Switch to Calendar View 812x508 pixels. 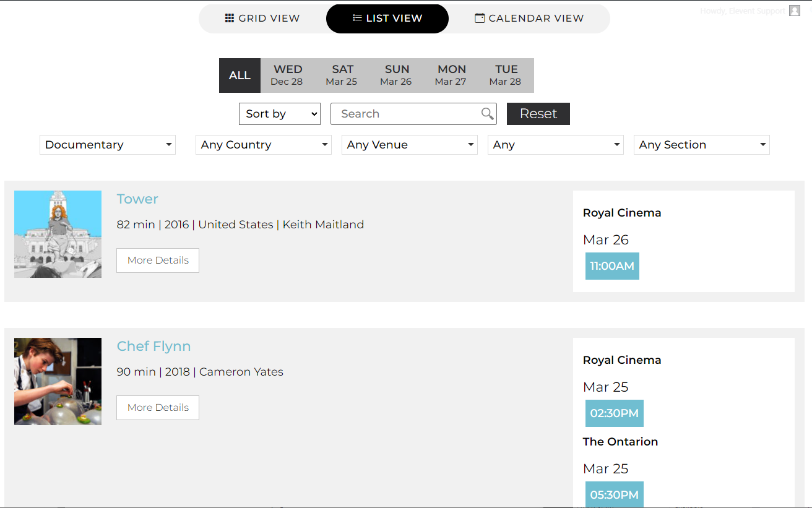[529, 19]
